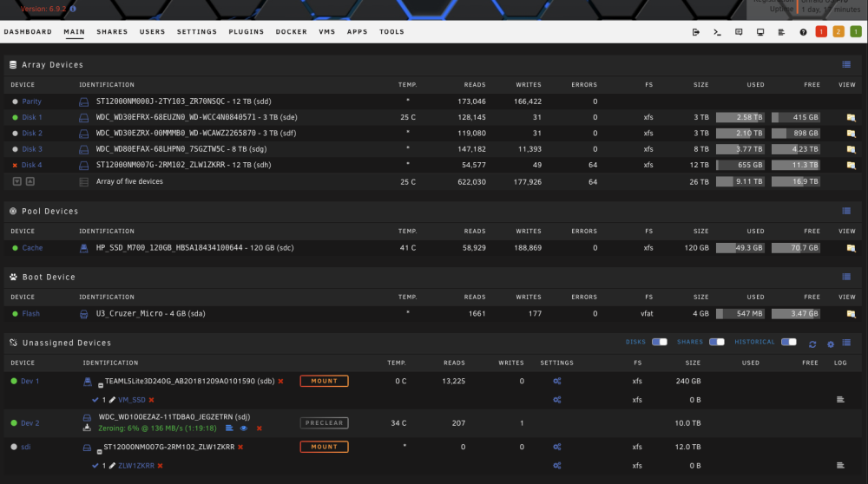
Task: Open the web terminal icon
Action: pyautogui.click(x=718, y=32)
